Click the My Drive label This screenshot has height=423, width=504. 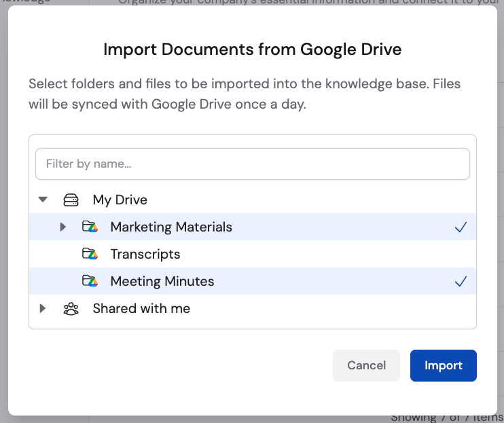(120, 200)
